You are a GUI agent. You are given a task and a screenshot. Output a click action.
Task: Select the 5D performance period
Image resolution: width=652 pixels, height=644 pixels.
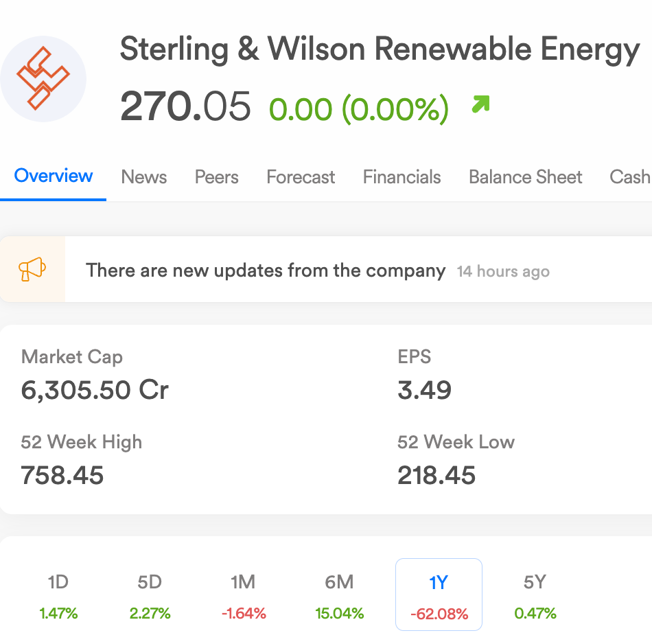click(150, 595)
